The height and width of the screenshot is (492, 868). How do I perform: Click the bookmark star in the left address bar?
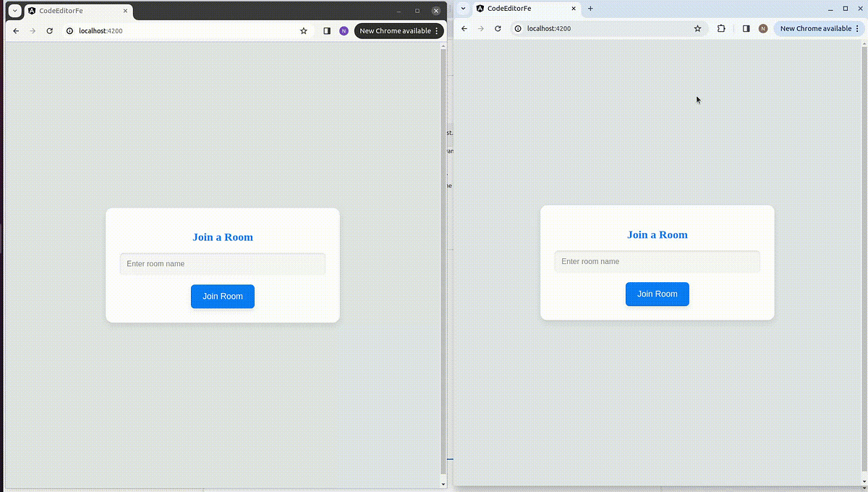pyautogui.click(x=303, y=31)
